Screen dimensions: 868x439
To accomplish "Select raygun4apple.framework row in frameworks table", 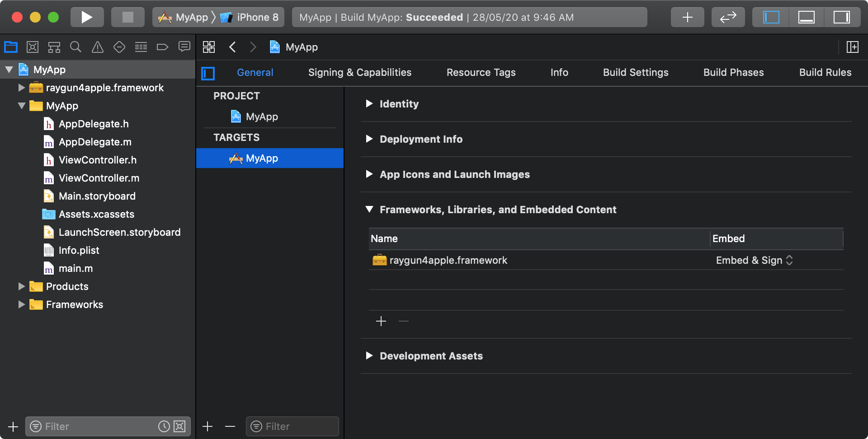I will pyautogui.click(x=606, y=260).
